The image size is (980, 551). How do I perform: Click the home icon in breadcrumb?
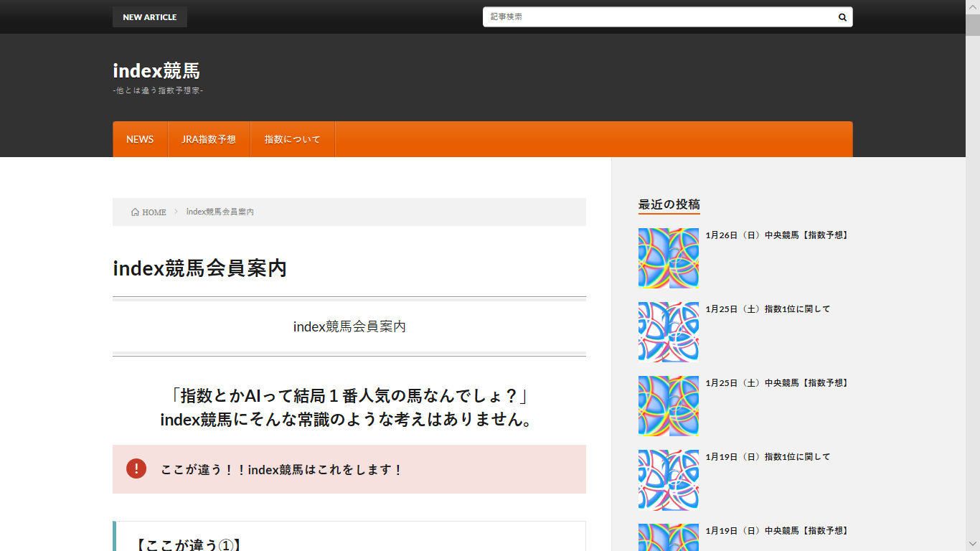(x=135, y=212)
